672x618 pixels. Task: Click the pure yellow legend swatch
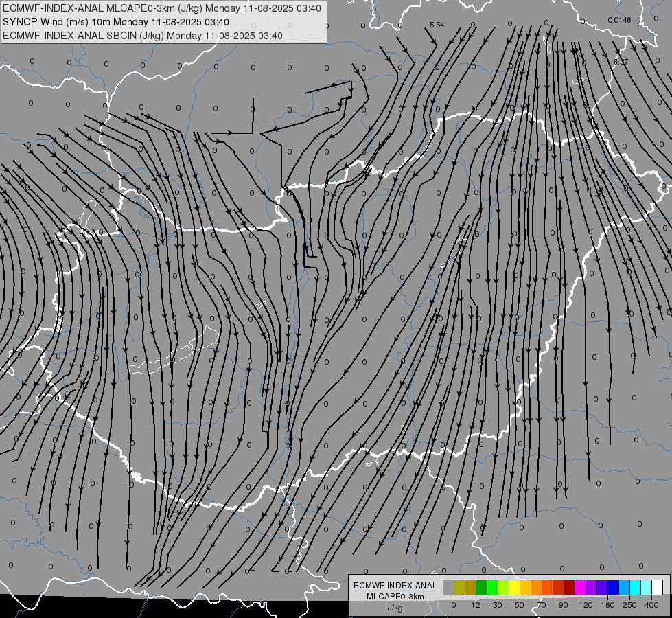tap(514, 587)
